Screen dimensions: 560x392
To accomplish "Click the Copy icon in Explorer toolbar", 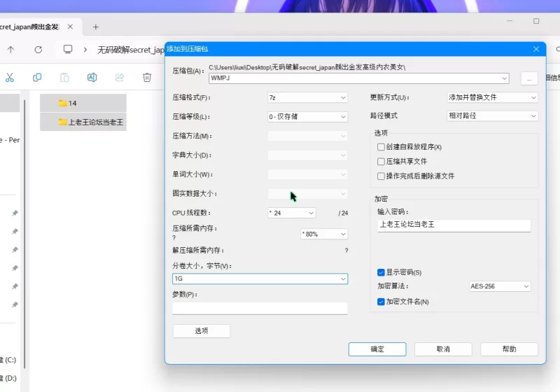I will coord(37,78).
